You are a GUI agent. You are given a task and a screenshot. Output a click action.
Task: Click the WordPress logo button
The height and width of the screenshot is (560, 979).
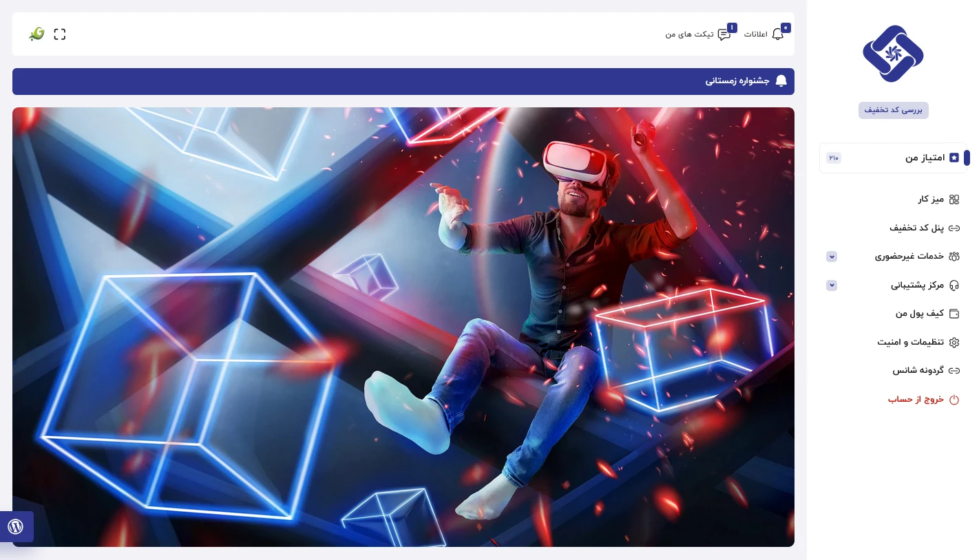click(16, 527)
